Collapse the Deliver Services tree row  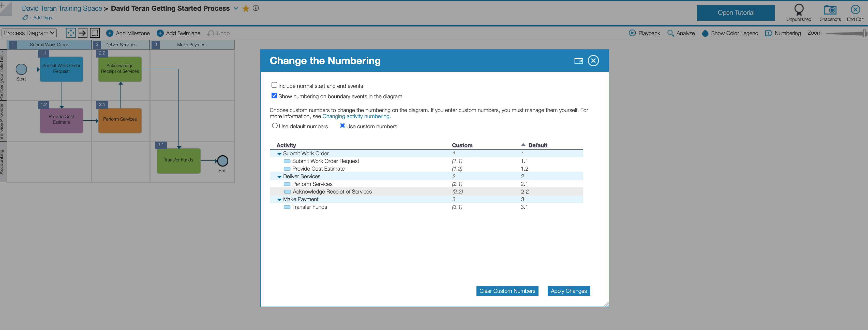click(x=279, y=177)
